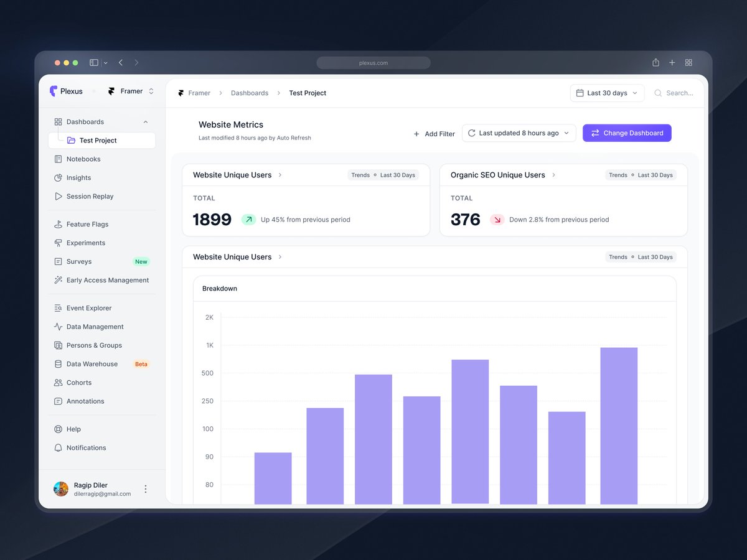Click the Breakdown chart header
This screenshot has width=747, height=560.
click(435, 289)
